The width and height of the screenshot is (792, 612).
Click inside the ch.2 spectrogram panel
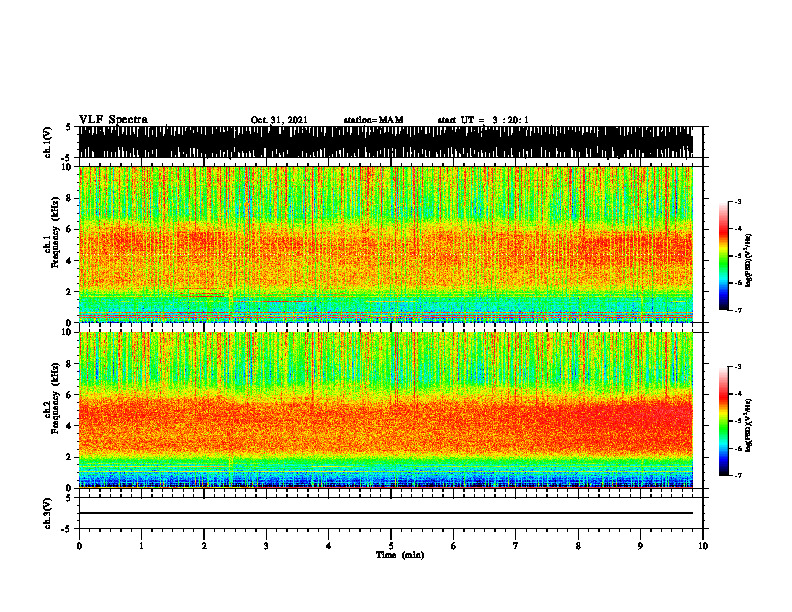point(386,410)
